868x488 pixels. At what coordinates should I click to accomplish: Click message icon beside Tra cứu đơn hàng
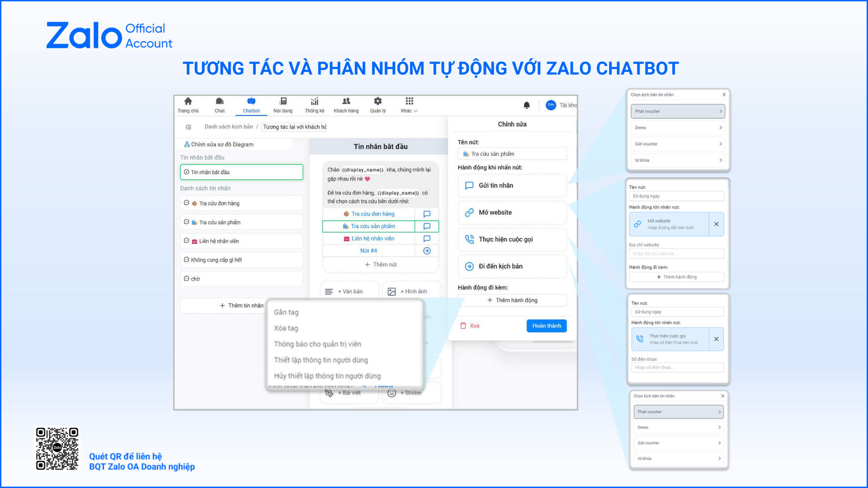427,214
